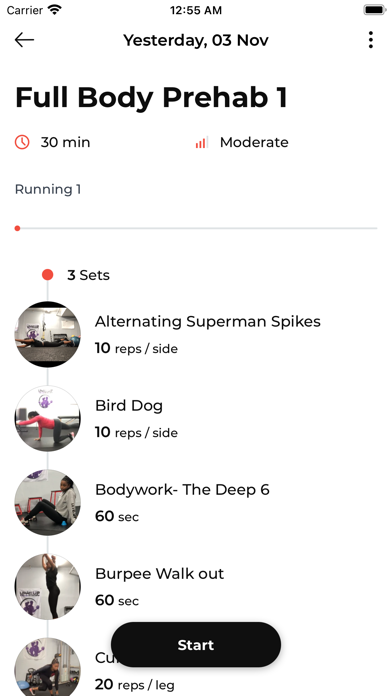Open the three-dot more options menu
Image resolution: width=392 pixels, height=696 pixels.
pos(371,40)
